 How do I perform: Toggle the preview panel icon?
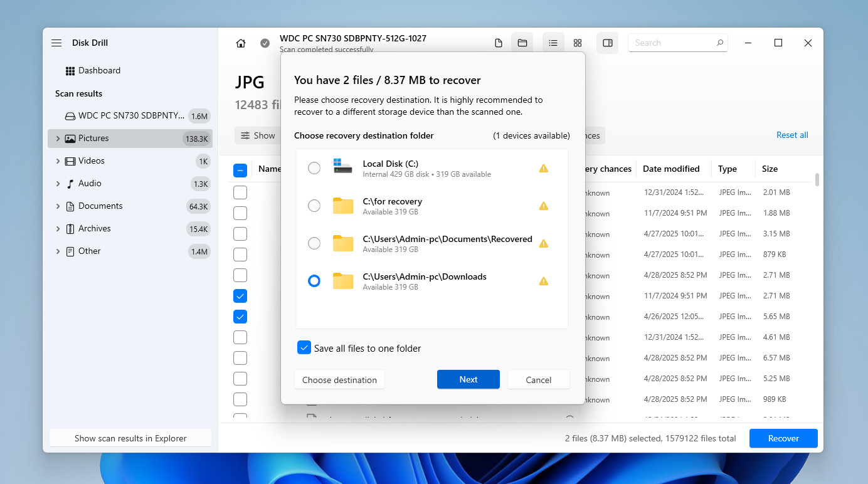point(607,43)
